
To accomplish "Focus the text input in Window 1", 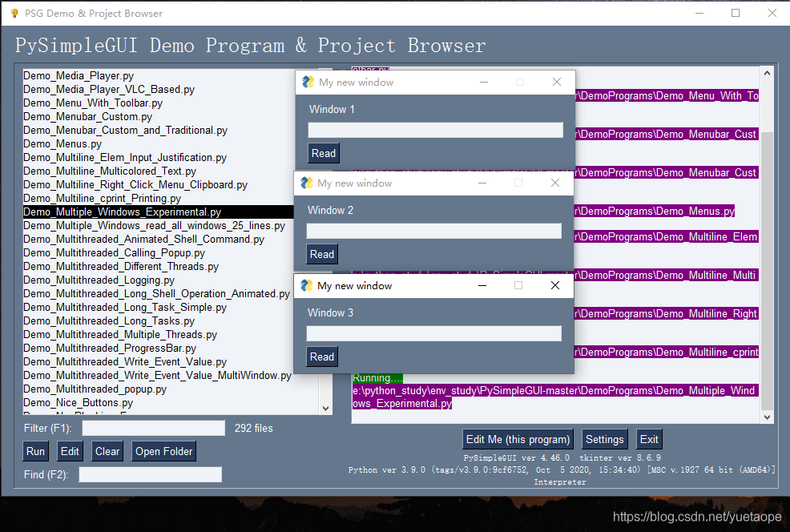I will click(x=435, y=130).
